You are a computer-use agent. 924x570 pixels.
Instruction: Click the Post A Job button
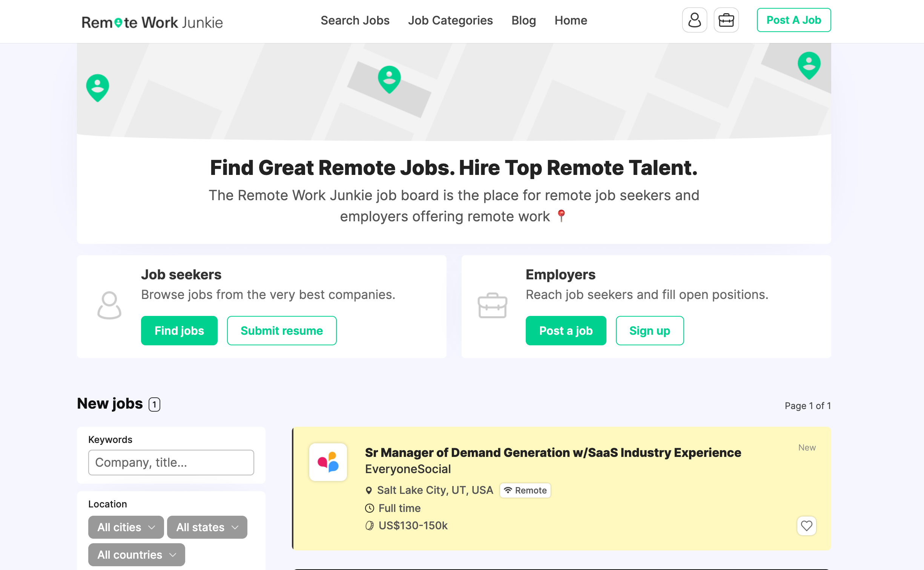(794, 20)
